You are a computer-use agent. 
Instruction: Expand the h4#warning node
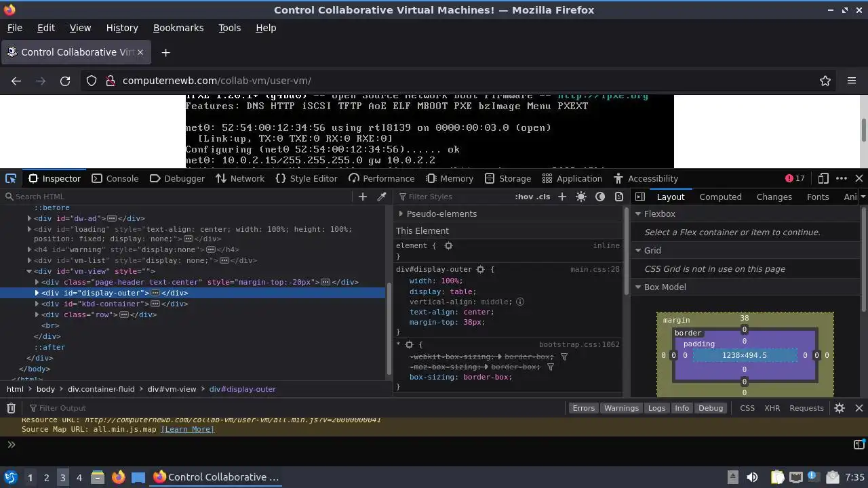point(29,249)
